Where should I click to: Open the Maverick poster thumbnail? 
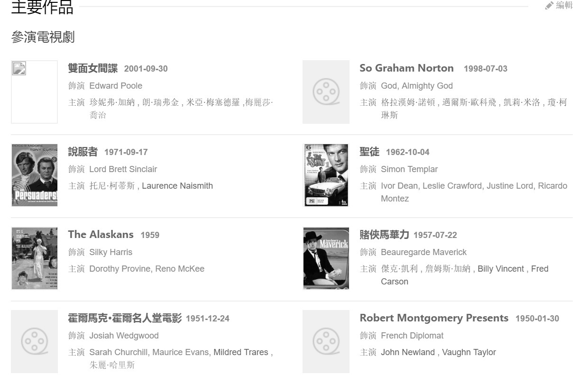click(x=326, y=258)
